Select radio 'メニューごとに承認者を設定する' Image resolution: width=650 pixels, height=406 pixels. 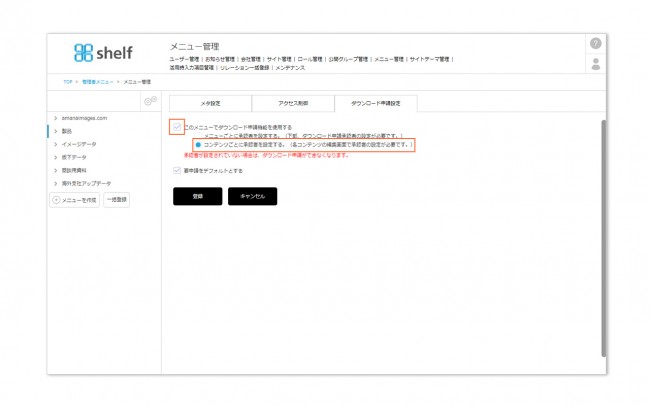198,136
